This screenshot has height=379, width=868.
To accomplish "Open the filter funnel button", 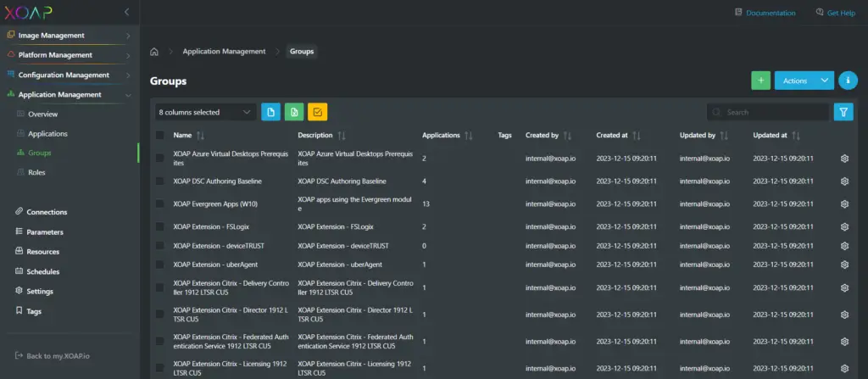I will point(843,112).
